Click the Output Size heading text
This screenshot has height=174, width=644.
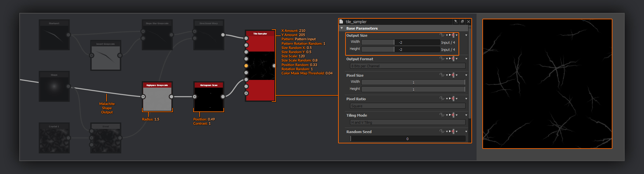[357, 35]
